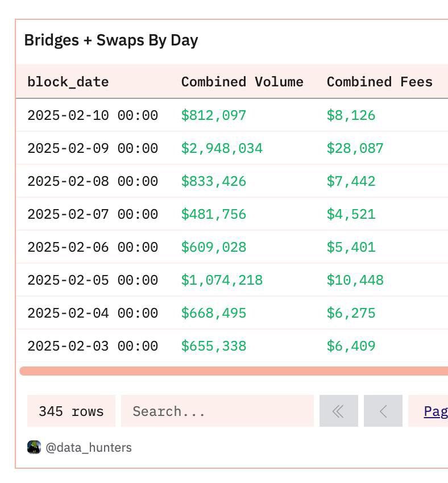Click the Bridges + Swaps By Day title

pyautogui.click(x=111, y=40)
